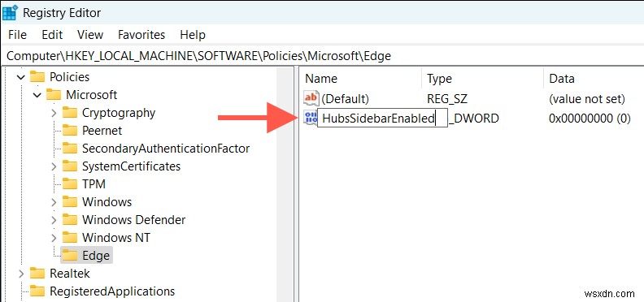Expand the Windows key
Image resolution: width=644 pixels, height=302 pixels.
point(54,202)
